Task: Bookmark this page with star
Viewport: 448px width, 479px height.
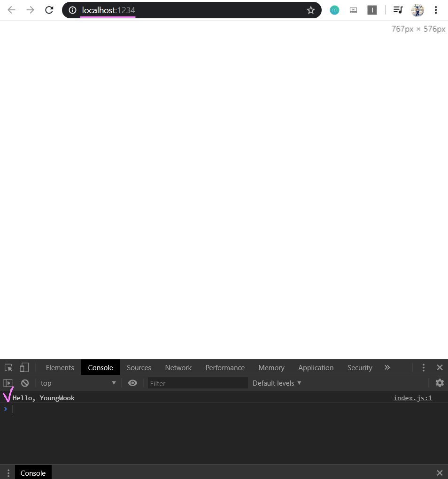Action: 311,10
